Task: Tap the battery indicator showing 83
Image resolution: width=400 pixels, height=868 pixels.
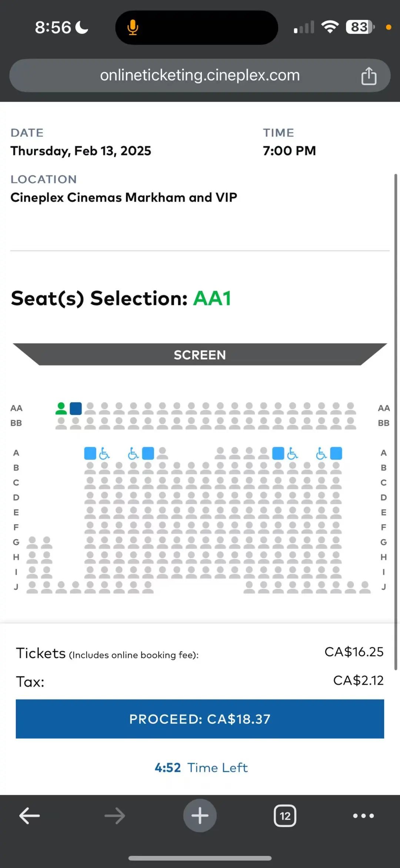Action: [359, 27]
